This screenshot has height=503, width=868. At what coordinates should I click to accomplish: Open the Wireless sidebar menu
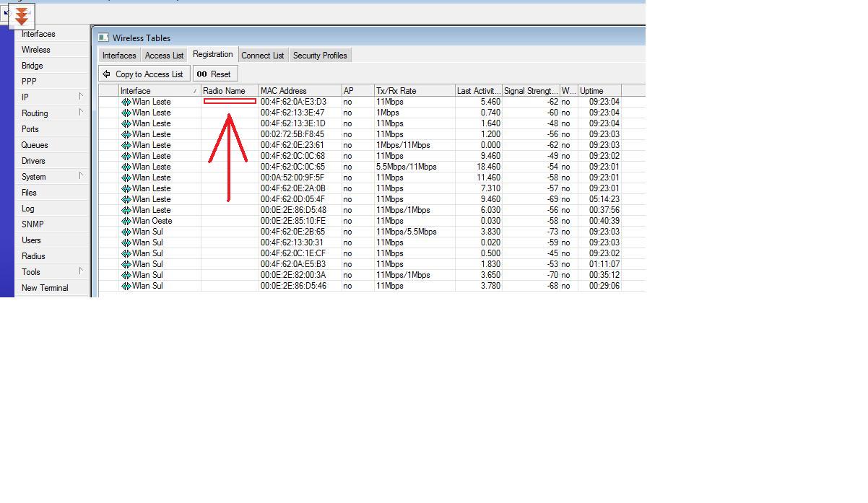36,50
